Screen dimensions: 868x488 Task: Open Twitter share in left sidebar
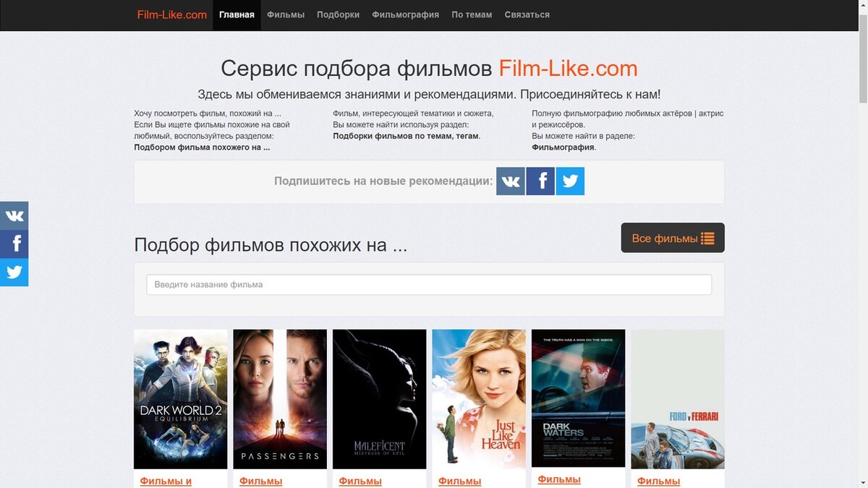click(x=14, y=273)
